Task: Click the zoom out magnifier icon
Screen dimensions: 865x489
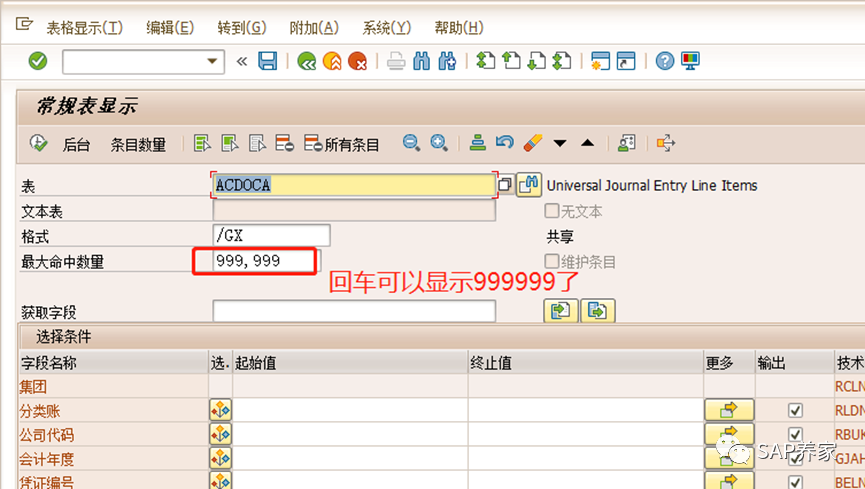Action: click(x=411, y=143)
